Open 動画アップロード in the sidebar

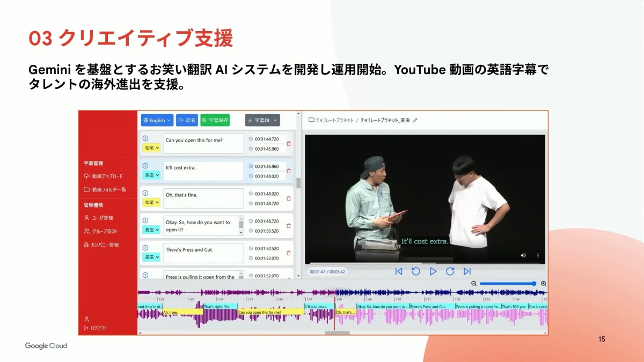(104, 176)
